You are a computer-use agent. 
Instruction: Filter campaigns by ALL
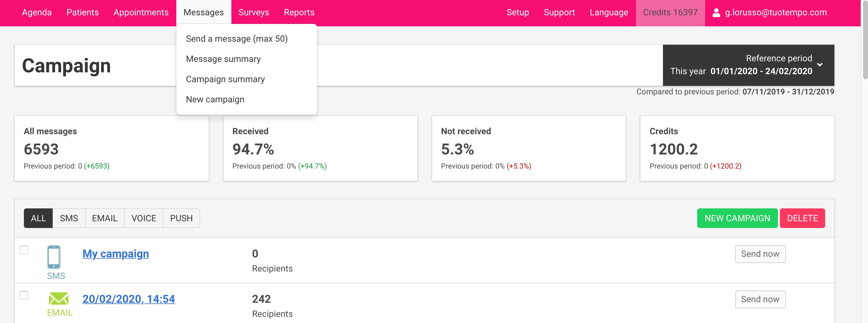pyautogui.click(x=39, y=218)
